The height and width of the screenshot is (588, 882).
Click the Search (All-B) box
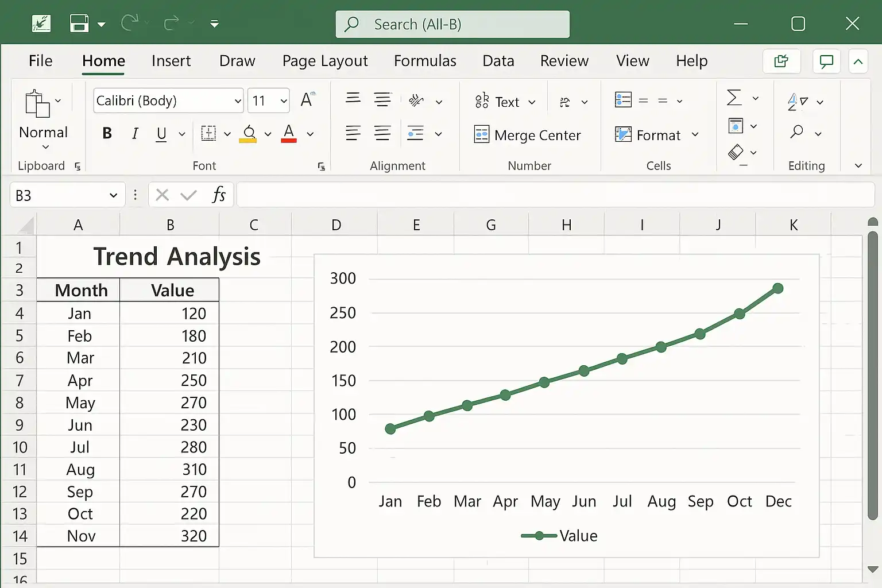coord(452,24)
